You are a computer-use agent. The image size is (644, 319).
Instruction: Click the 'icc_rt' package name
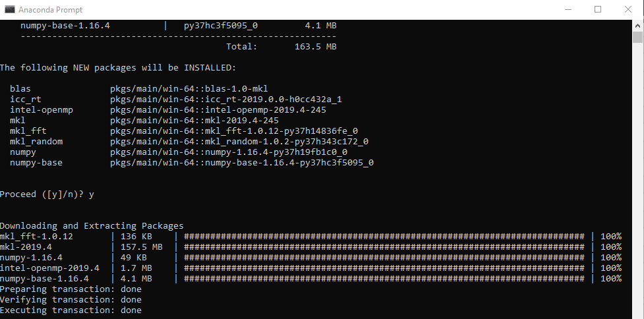(26, 100)
